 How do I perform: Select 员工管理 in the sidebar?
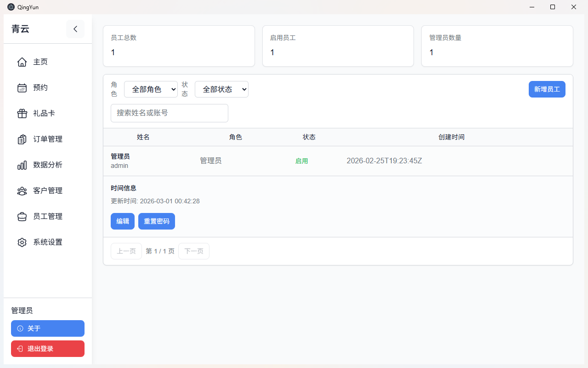[48, 217]
